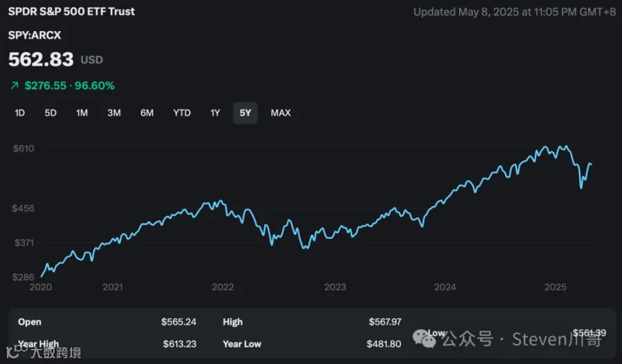Show the YTD performance range
Image resolution: width=622 pixels, height=364 pixels.
click(x=182, y=113)
